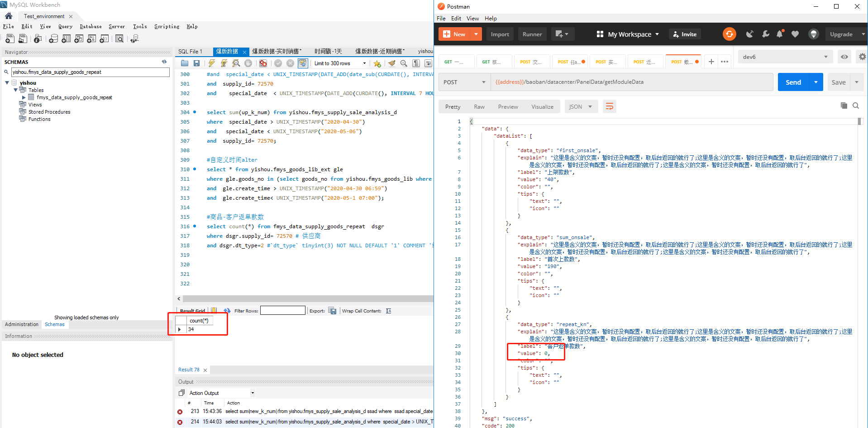Click the save script disk icon
The width and height of the screenshot is (868, 428).
click(196, 63)
